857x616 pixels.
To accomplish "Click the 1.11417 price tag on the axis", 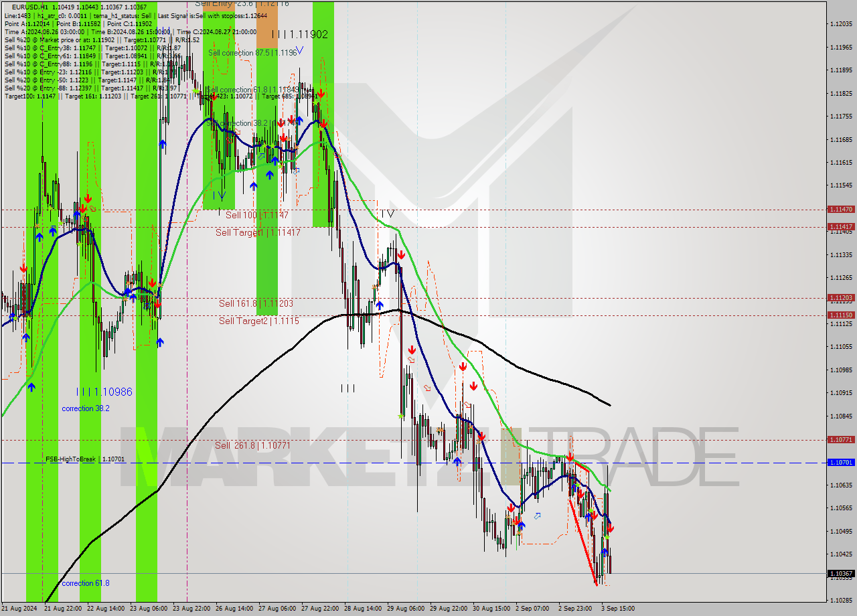I will click(x=841, y=226).
